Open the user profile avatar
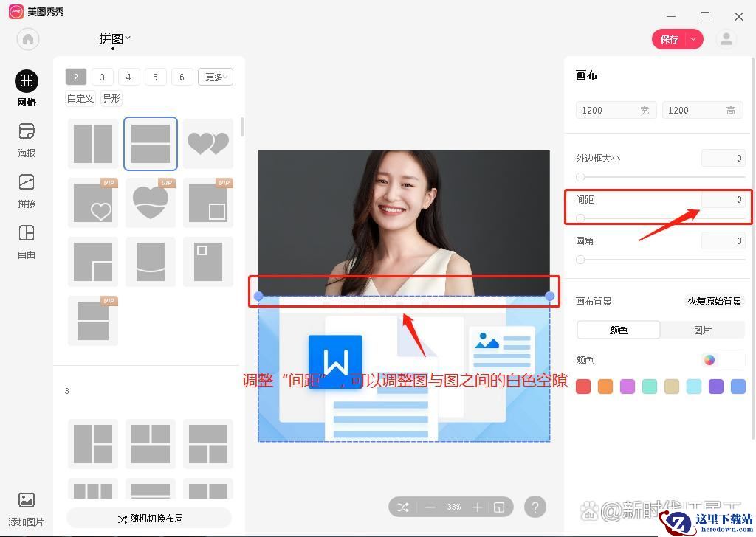The height and width of the screenshot is (537, 756). click(726, 39)
